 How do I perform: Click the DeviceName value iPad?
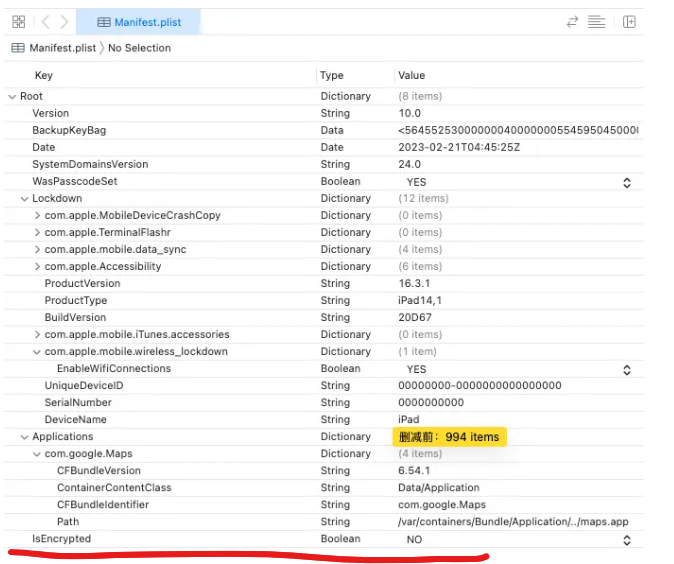pos(409,420)
